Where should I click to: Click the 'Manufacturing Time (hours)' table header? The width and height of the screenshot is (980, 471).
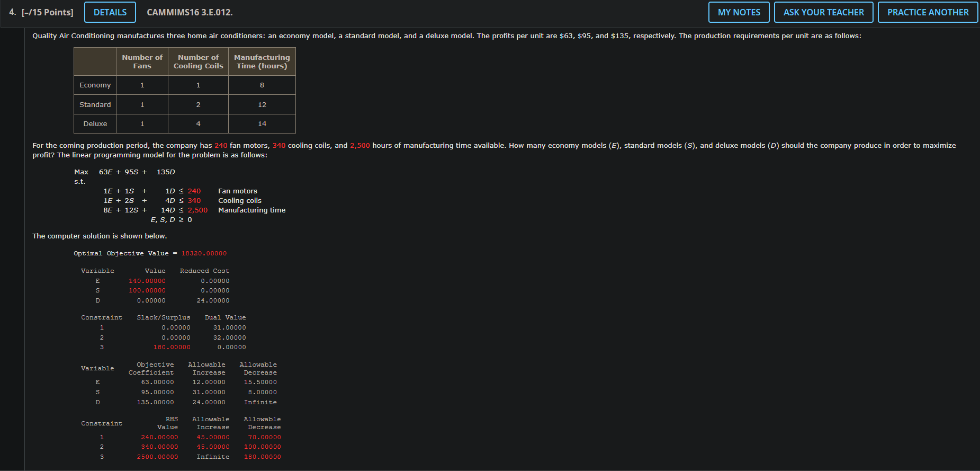[262, 61]
